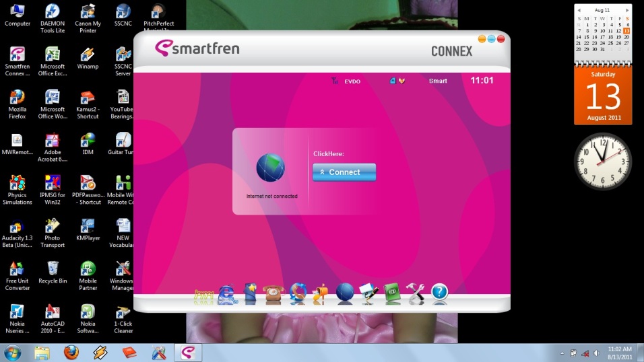Viewport: 644px width, 362px height.
Task: Click the signal strength antenna icon
Action: [335, 81]
